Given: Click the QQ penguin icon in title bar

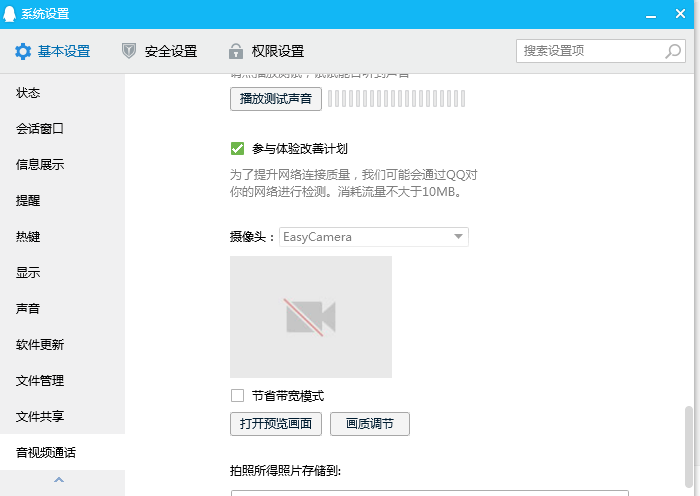Looking at the screenshot, I should tap(10, 14).
